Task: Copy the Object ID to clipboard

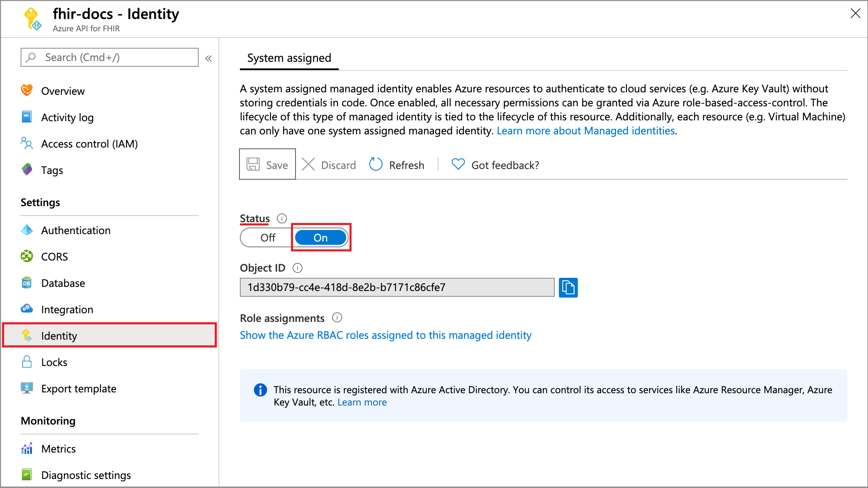Action: click(x=568, y=287)
